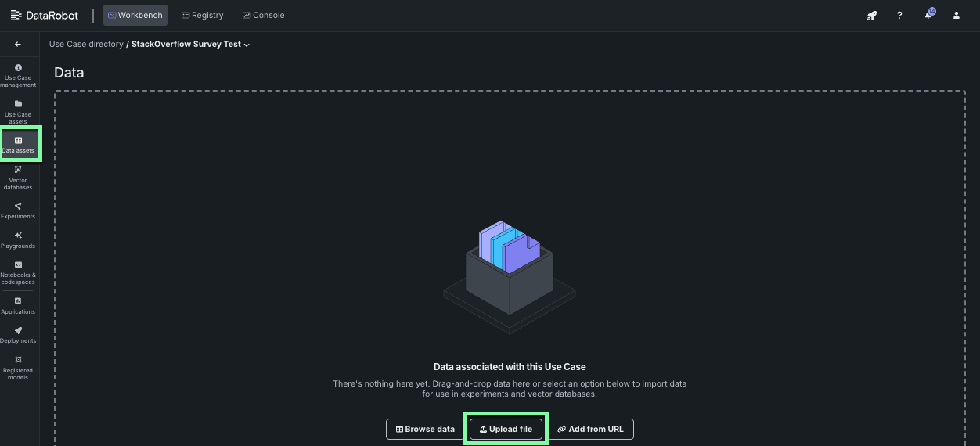Go to Experiments in sidebar
Viewport: 980px width, 446px height.
(18, 210)
